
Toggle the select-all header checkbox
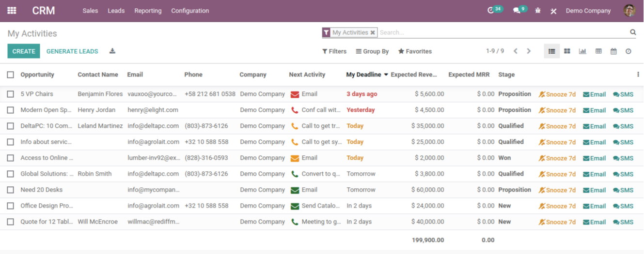tap(11, 75)
